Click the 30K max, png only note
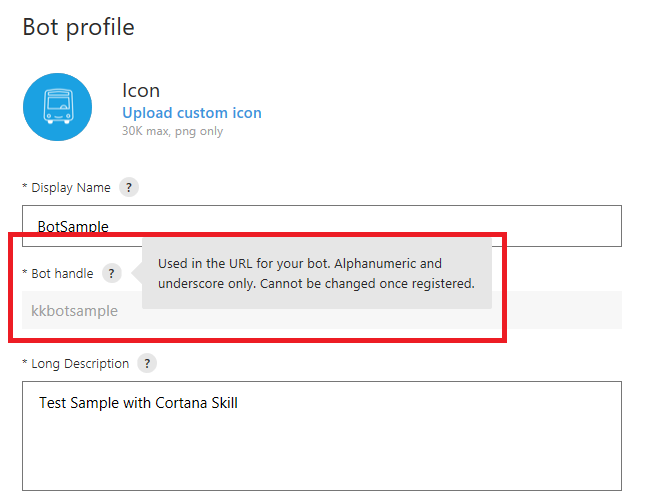The height and width of the screenshot is (502, 649). coord(172,131)
